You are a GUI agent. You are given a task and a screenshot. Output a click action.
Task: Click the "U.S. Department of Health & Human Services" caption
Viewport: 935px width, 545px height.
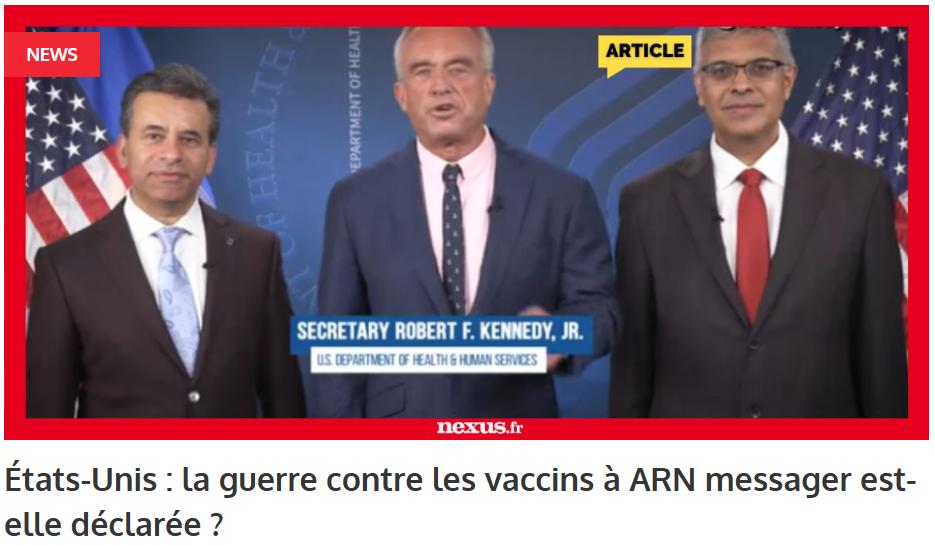coord(428,360)
